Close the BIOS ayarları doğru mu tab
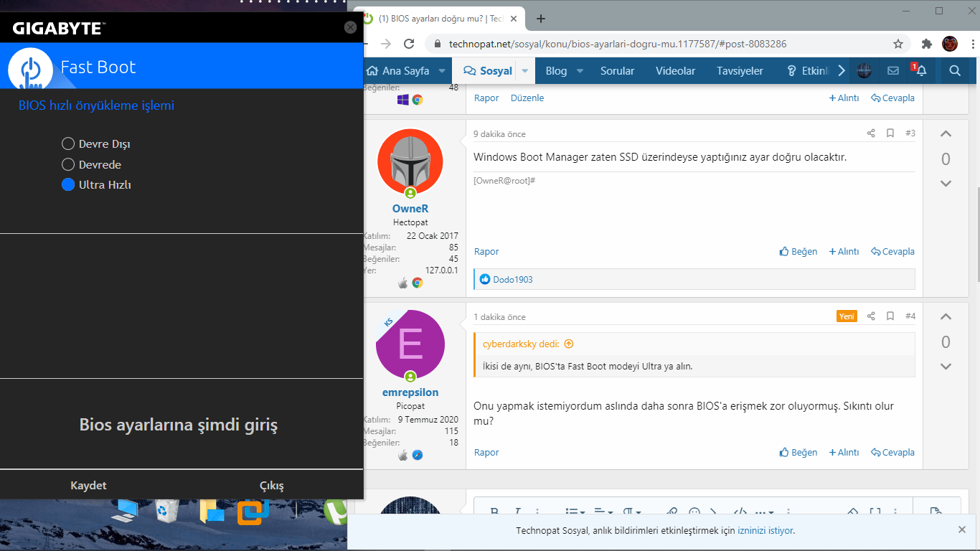The width and height of the screenshot is (980, 551). point(513,19)
